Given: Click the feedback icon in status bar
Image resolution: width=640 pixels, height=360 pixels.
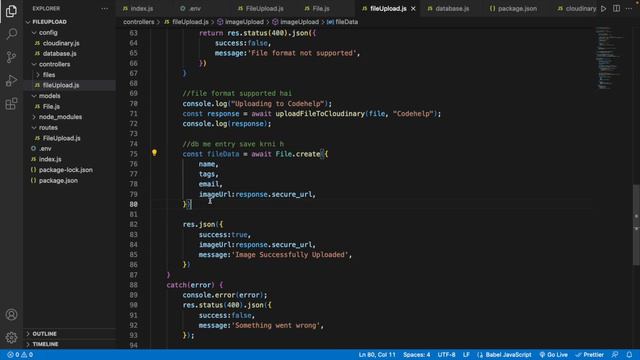Looking at the screenshot, I should tap(615, 355).
